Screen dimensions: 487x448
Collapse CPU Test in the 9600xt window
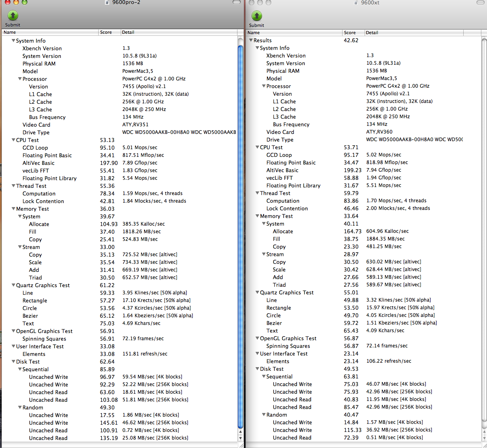[x=257, y=147]
